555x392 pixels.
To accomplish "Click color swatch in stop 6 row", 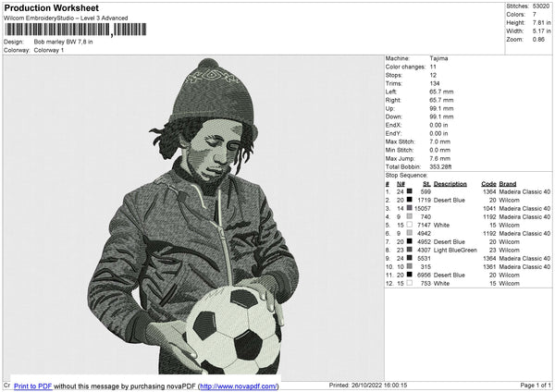I will pos(409,233).
